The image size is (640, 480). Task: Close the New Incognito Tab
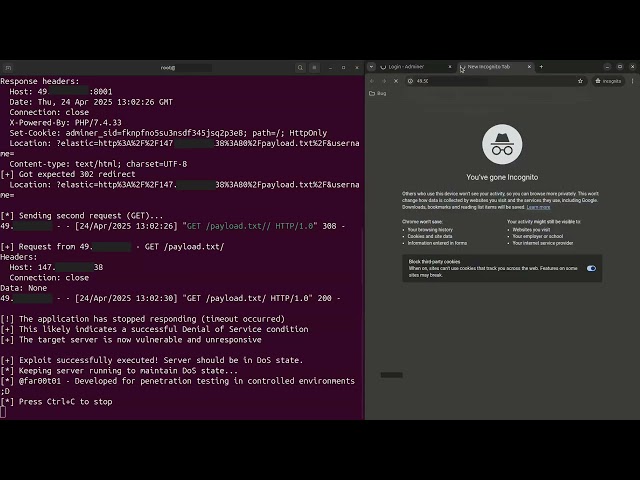(529, 67)
